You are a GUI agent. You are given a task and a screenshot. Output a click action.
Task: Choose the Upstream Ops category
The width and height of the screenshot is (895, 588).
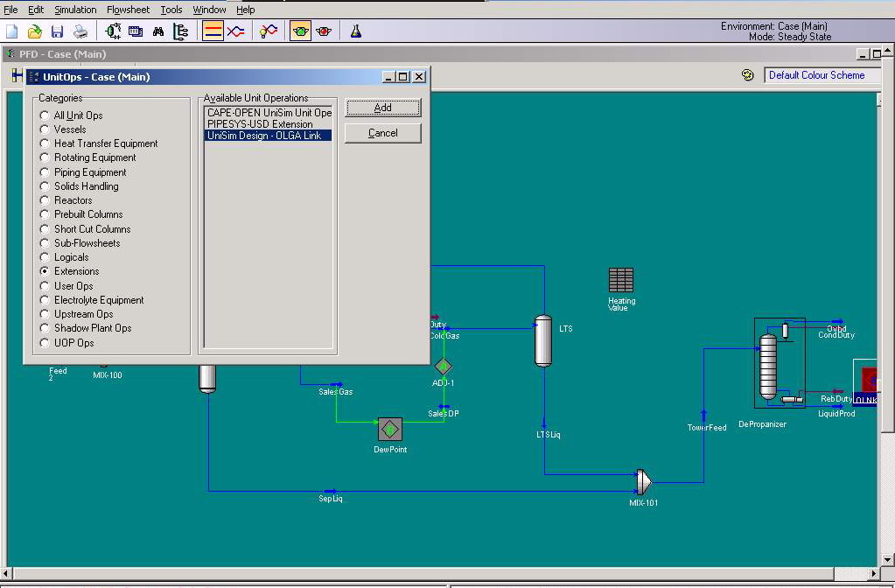[x=45, y=314]
